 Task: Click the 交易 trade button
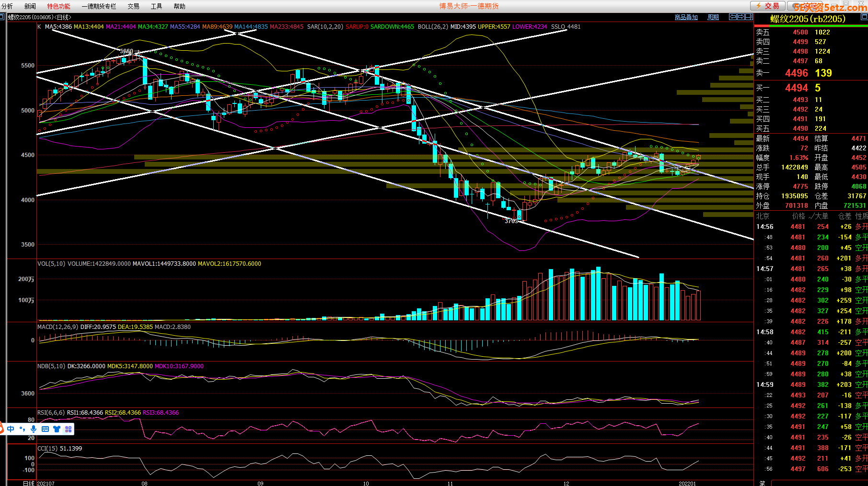767,6
